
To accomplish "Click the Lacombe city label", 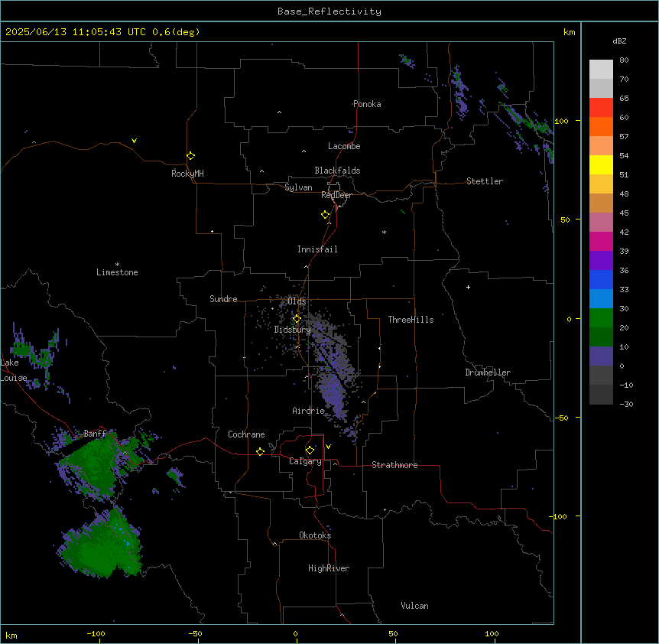I will pyautogui.click(x=344, y=146).
